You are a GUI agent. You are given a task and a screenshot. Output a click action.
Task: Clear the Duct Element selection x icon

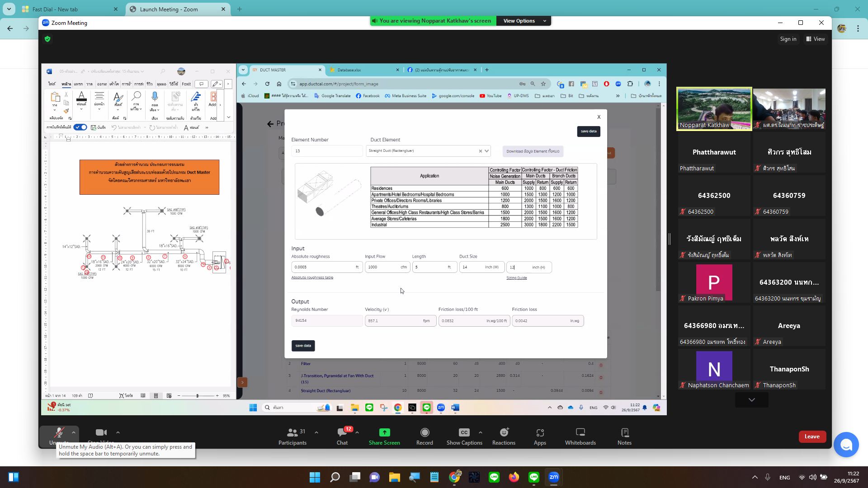coord(480,151)
